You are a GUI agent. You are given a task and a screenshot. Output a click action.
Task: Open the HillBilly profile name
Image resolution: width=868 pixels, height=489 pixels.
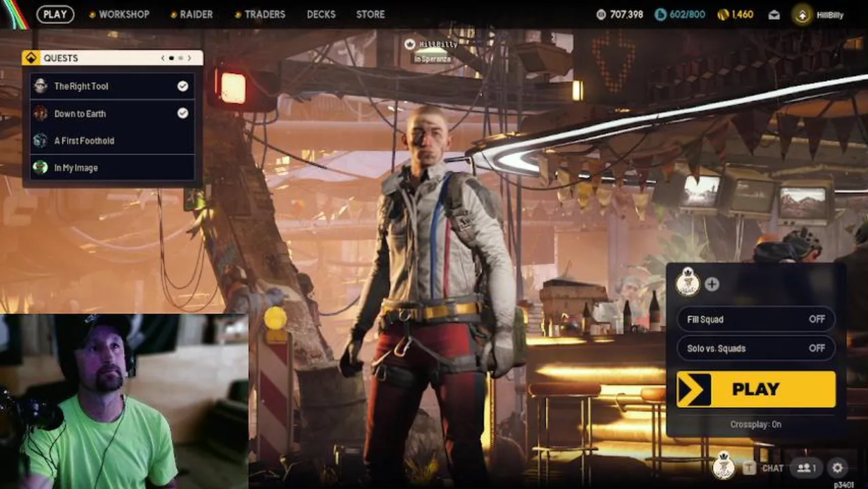830,15
